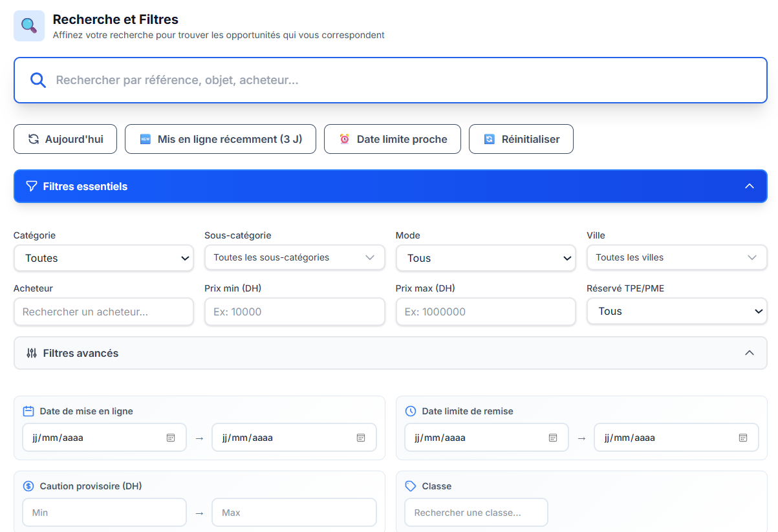Open calendar picker for start Date limite de remise
The width and height of the screenshot is (778, 532).
click(x=553, y=438)
